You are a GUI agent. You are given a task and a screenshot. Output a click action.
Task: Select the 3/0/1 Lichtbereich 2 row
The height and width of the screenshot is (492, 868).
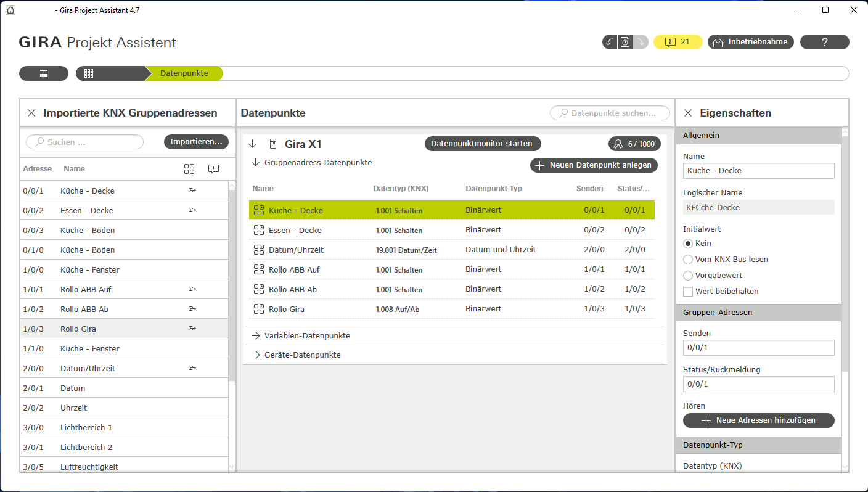click(x=124, y=447)
